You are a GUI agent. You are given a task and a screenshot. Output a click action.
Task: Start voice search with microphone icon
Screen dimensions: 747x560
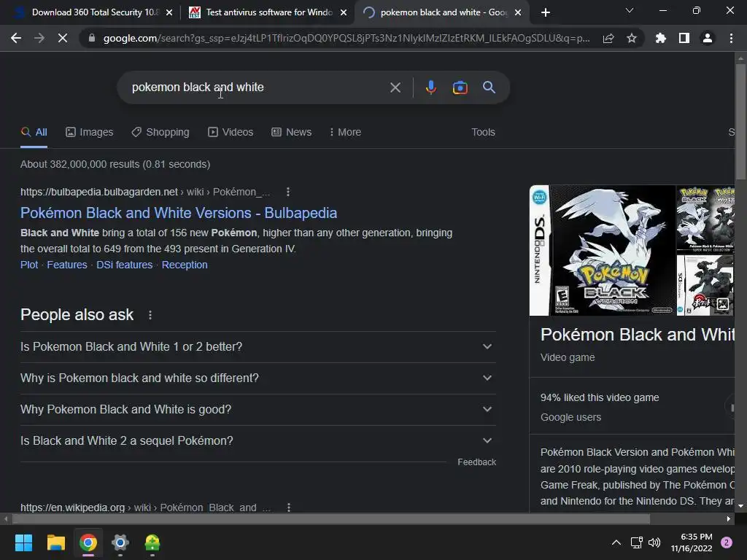(430, 87)
